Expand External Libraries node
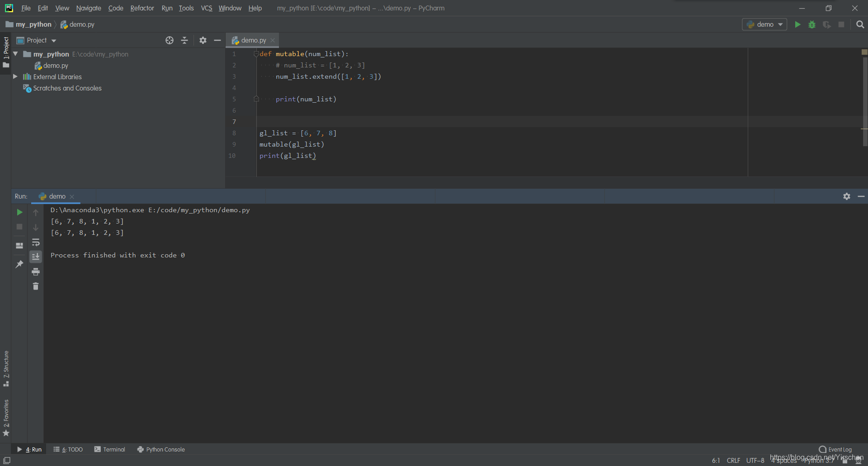Image resolution: width=868 pixels, height=466 pixels. [15, 76]
